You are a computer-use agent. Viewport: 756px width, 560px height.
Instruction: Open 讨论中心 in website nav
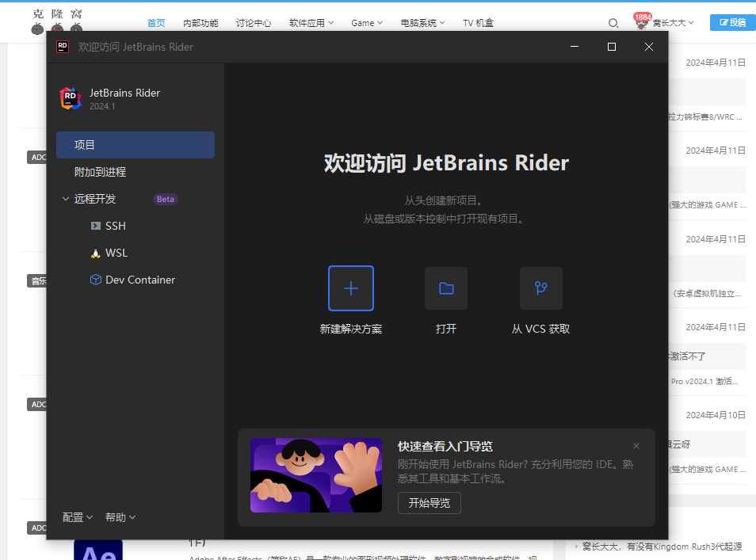(254, 23)
